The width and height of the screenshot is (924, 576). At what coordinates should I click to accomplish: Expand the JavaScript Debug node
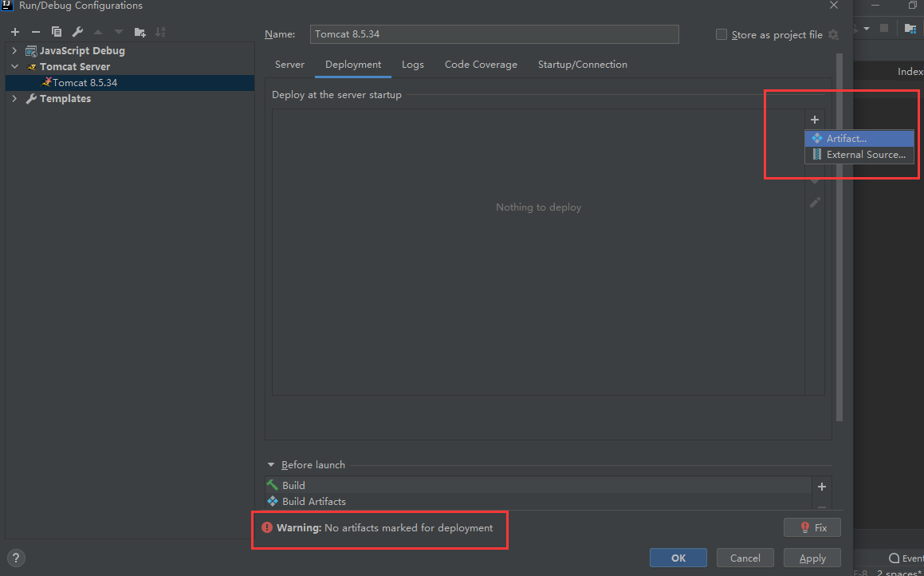(14, 51)
